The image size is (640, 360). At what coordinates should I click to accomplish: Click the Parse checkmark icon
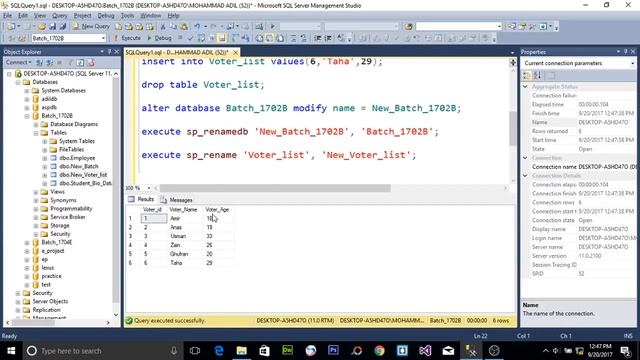pos(190,38)
